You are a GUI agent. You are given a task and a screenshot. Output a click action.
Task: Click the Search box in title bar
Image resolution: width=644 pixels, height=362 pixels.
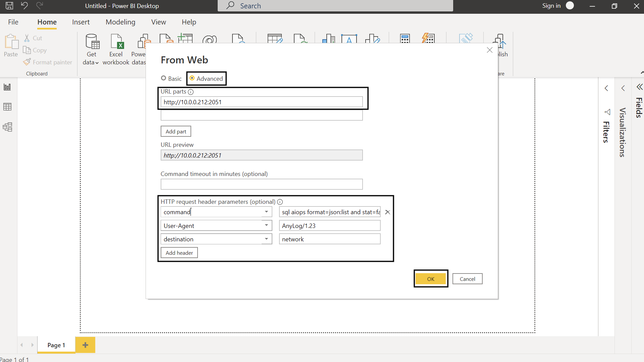(x=335, y=6)
